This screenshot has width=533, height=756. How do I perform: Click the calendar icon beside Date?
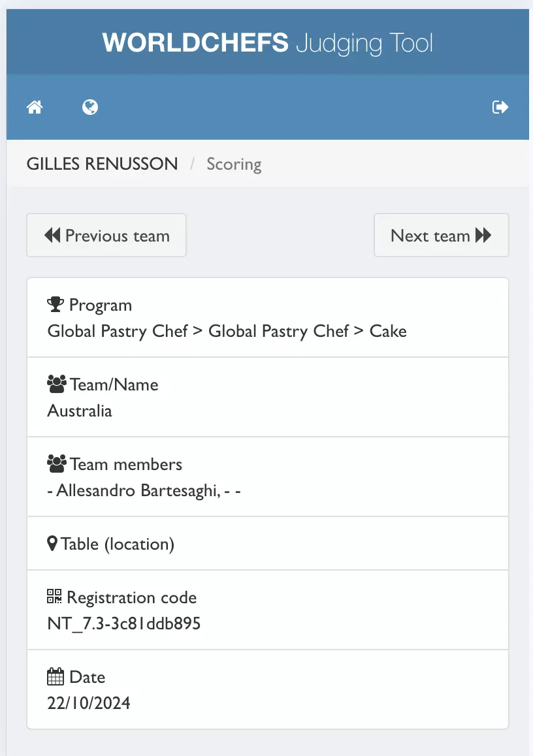[56, 677]
